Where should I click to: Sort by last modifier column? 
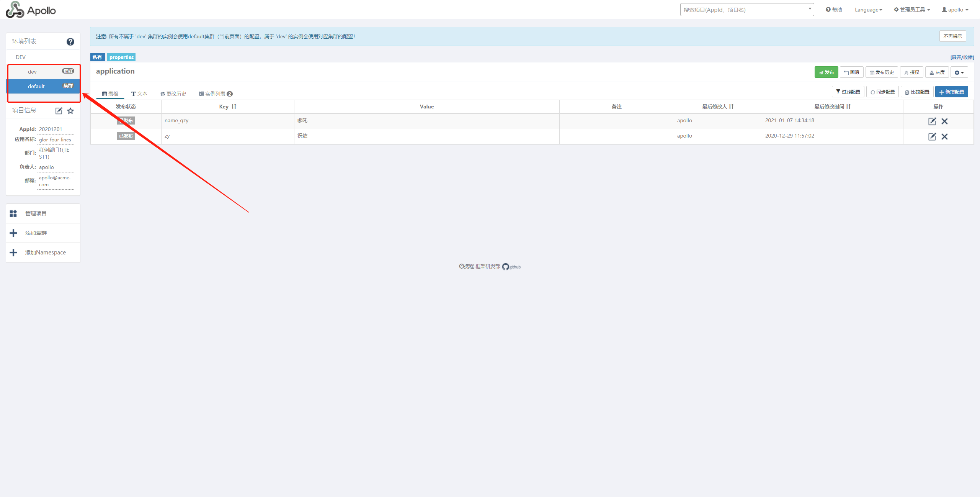[x=731, y=107]
